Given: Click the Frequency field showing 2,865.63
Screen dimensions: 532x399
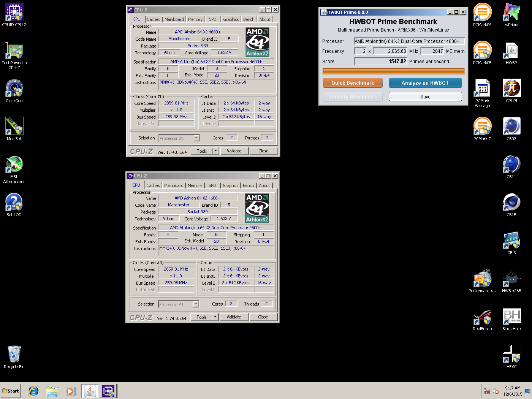Looking at the screenshot, I should coord(390,51).
